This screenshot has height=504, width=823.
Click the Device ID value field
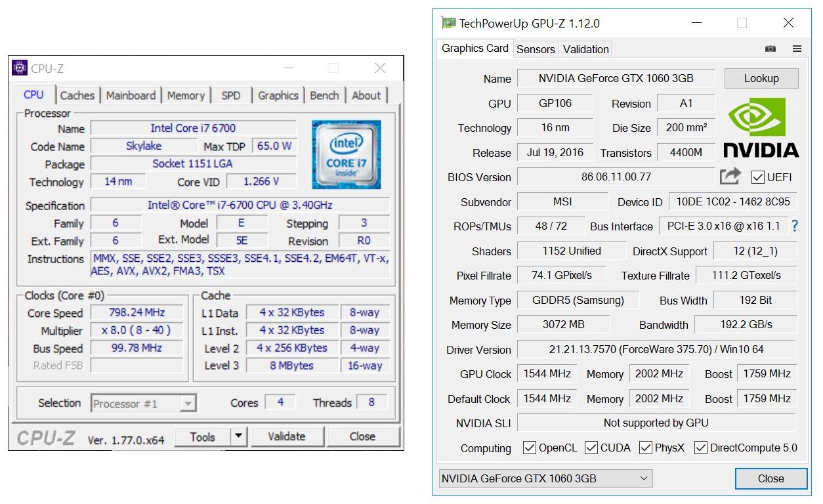pyautogui.click(x=732, y=201)
